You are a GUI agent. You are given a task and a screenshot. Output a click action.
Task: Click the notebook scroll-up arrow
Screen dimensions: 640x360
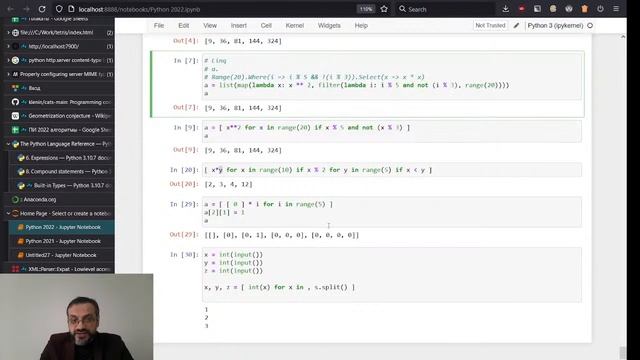click(x=623, y=37)
